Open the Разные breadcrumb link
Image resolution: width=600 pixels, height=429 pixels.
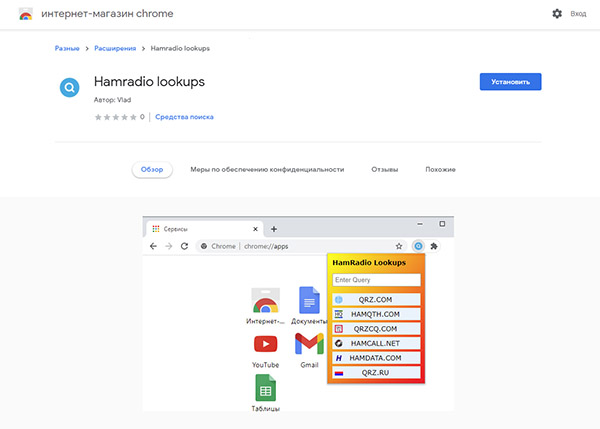point(67,48)
